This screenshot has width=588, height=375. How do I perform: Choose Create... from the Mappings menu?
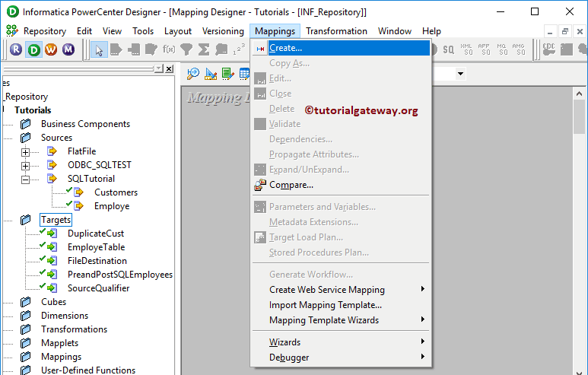pos(341,48)
